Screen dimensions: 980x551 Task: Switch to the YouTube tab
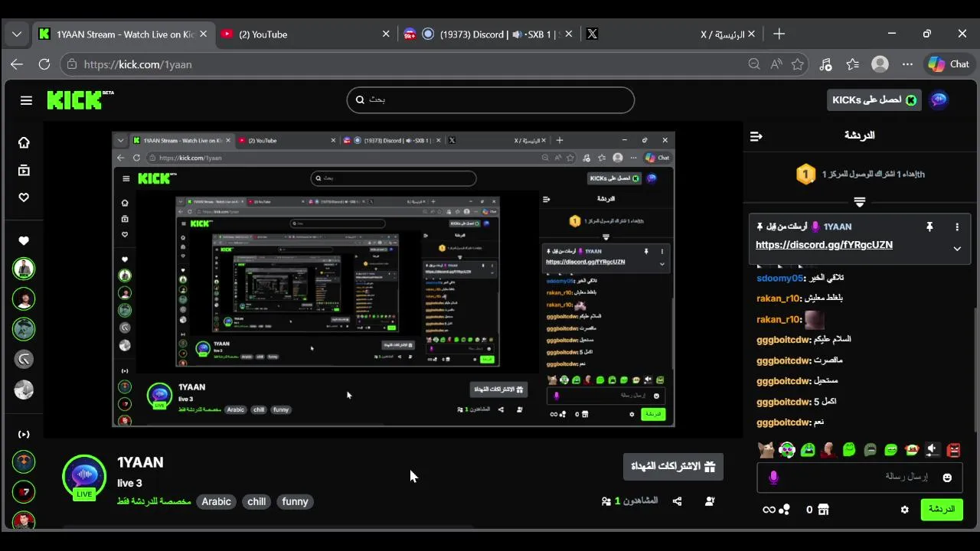coord(305,34)
